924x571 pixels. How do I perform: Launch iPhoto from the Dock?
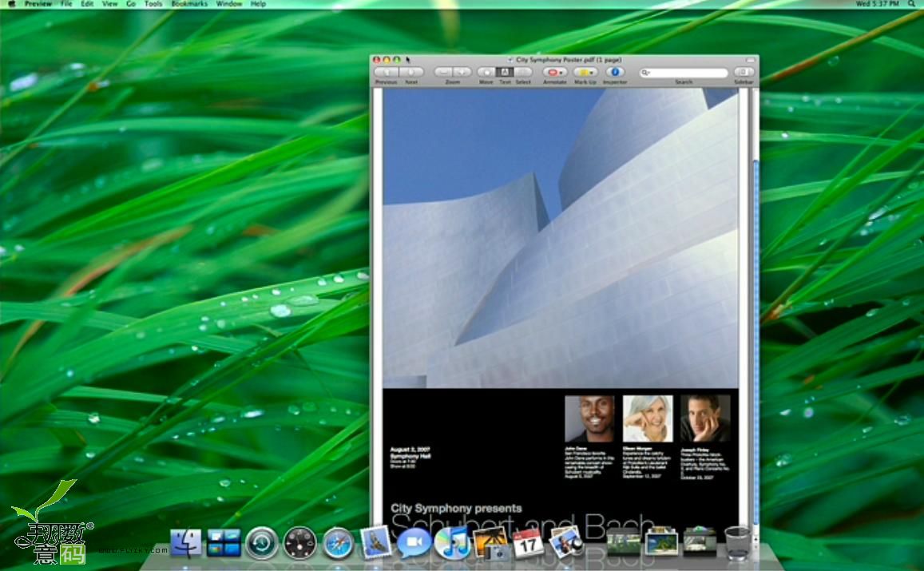coord(490,543)
